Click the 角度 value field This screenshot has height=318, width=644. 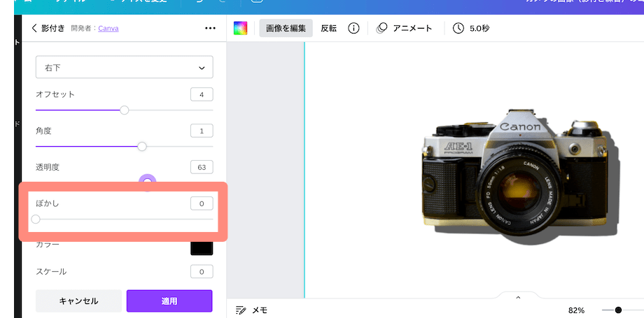click(202, 131)
